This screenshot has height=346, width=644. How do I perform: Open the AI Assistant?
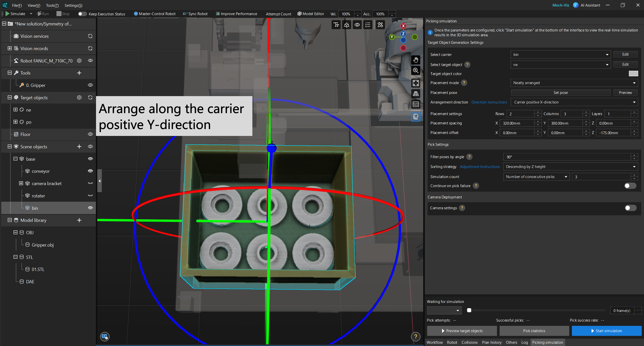pos(586,5)
